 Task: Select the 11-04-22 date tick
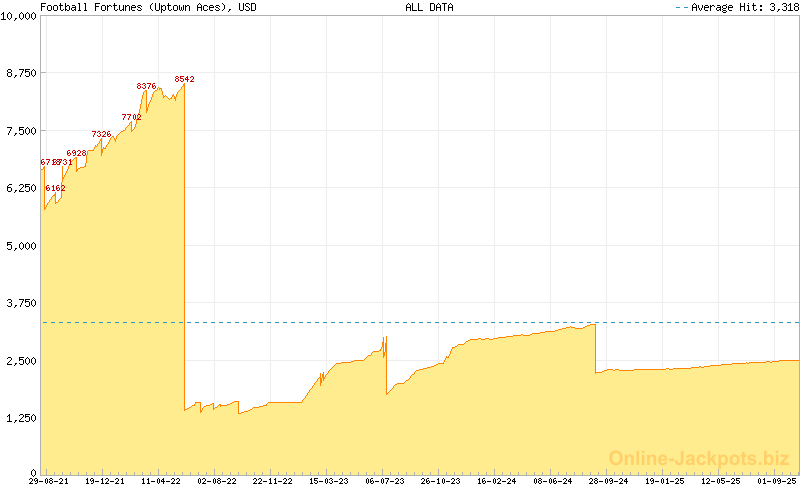[x=161, y=482]
